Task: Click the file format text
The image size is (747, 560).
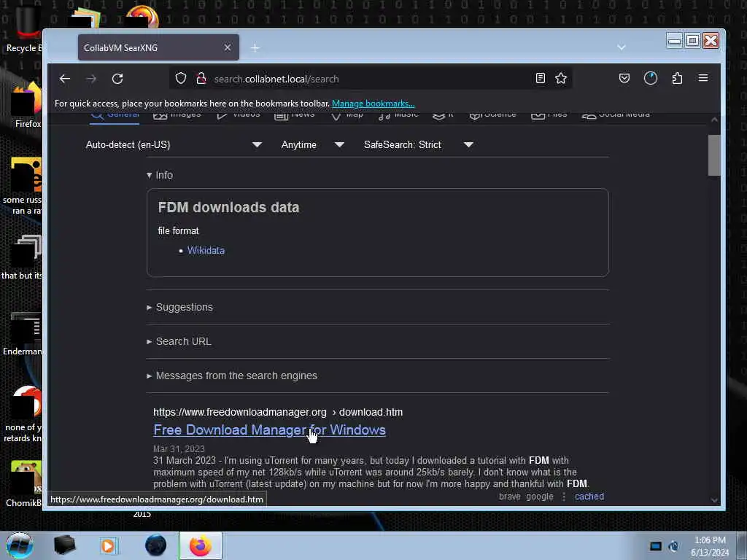Action: pos(178,231)
